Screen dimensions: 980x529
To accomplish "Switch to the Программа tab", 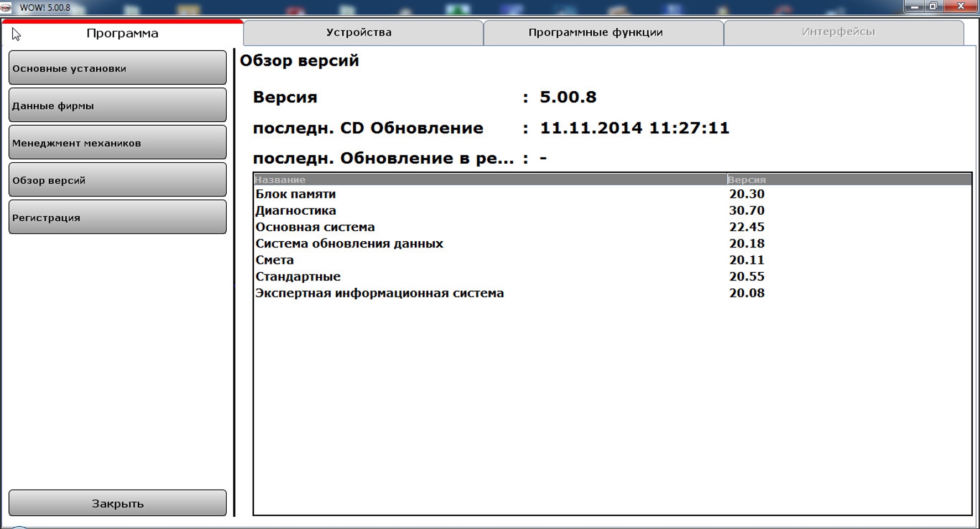I will (122, 33).
